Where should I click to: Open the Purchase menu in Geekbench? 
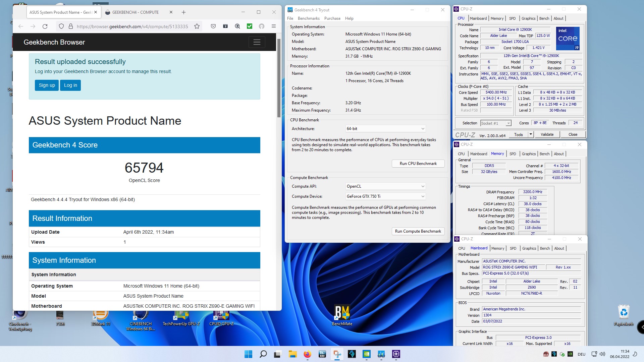click(332, 18)
